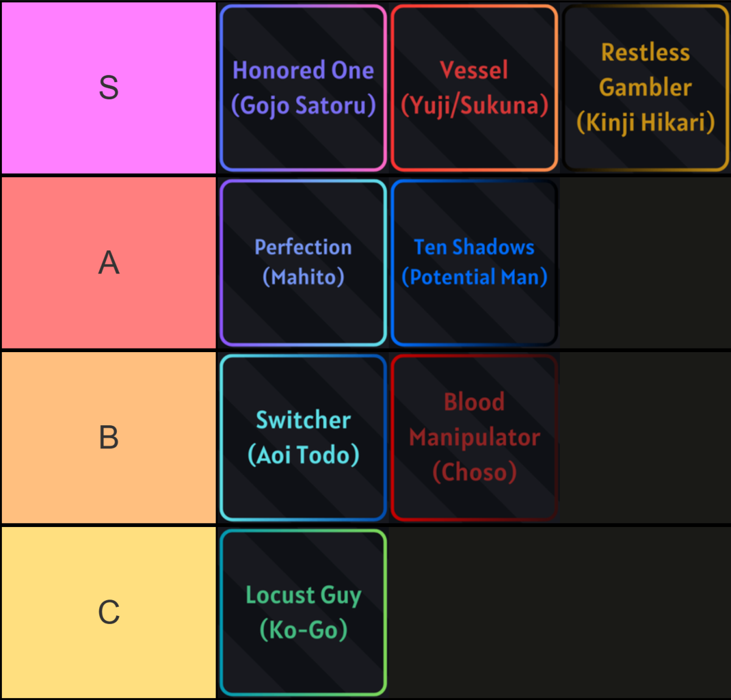
Task: Click the "(Choso)" subtitle text
Action: [x=474, y=472]
